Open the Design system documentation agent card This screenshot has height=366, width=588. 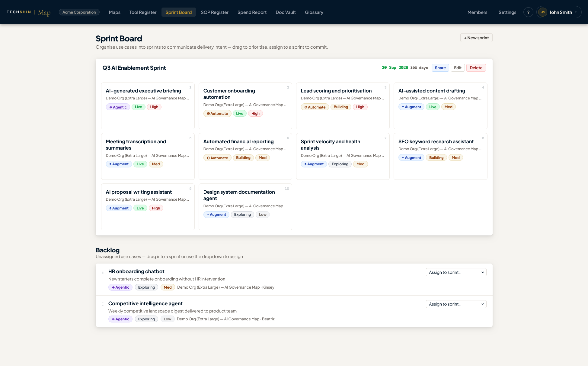tap(245, 207)
